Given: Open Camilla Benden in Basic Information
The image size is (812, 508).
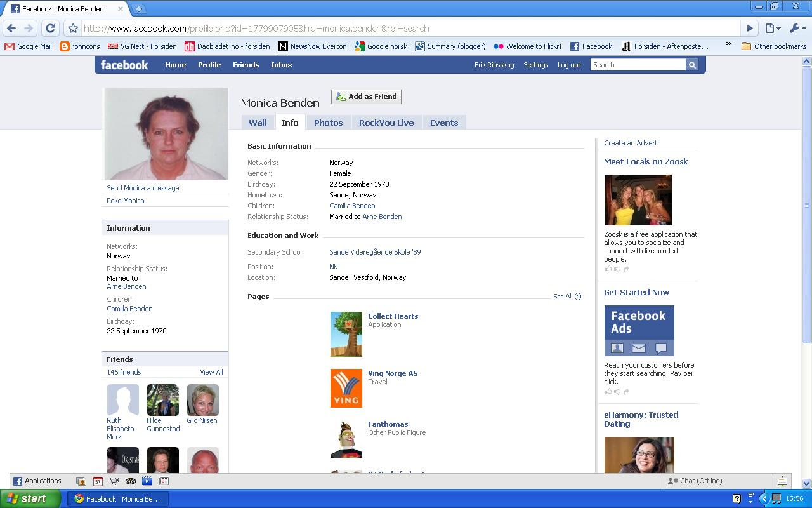Looking at the screenshot, I should [x=352, y=206].
